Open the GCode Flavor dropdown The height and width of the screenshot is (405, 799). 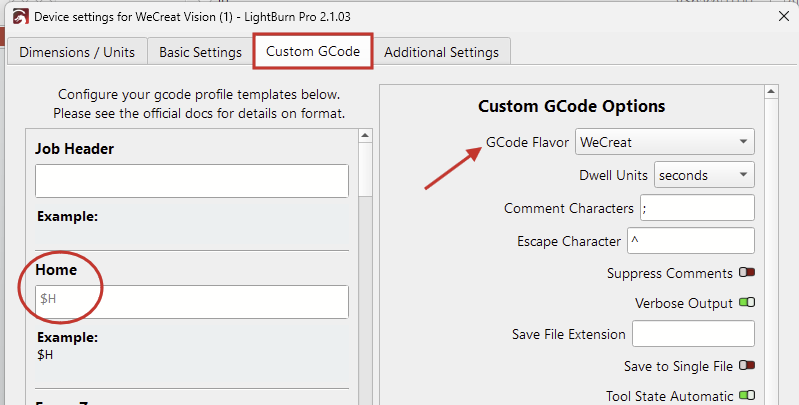pyautogui.click(x=664, y=142)
